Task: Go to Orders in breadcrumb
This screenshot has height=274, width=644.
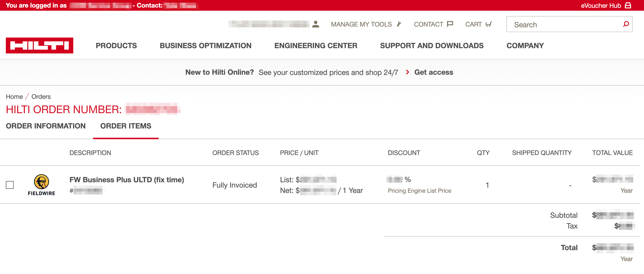Action: tap(41, 97)
